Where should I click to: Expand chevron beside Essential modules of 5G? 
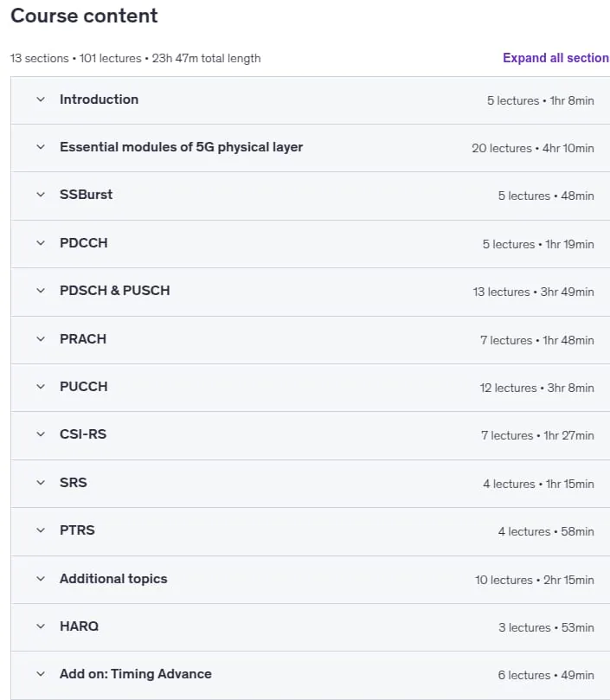(41, 147)
